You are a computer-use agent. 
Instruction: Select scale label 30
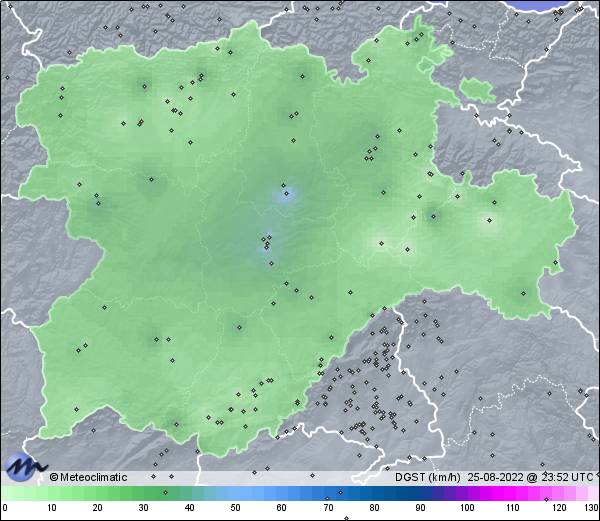pos(143,508)
